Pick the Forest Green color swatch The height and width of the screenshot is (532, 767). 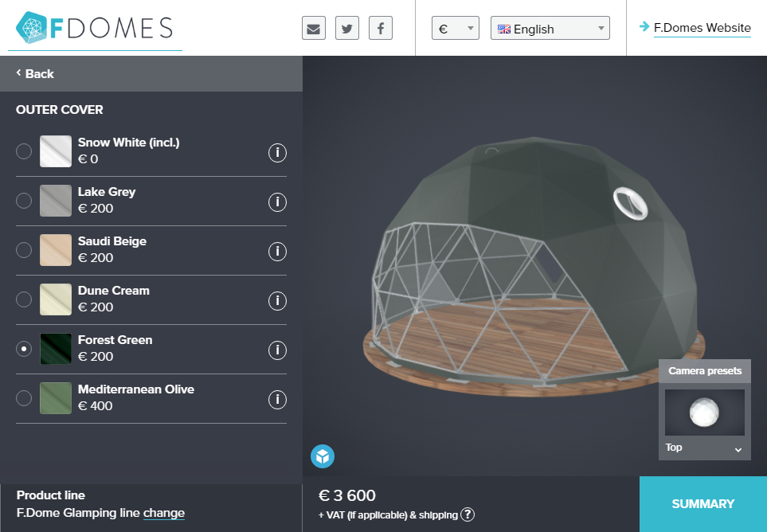pos(56,349)
